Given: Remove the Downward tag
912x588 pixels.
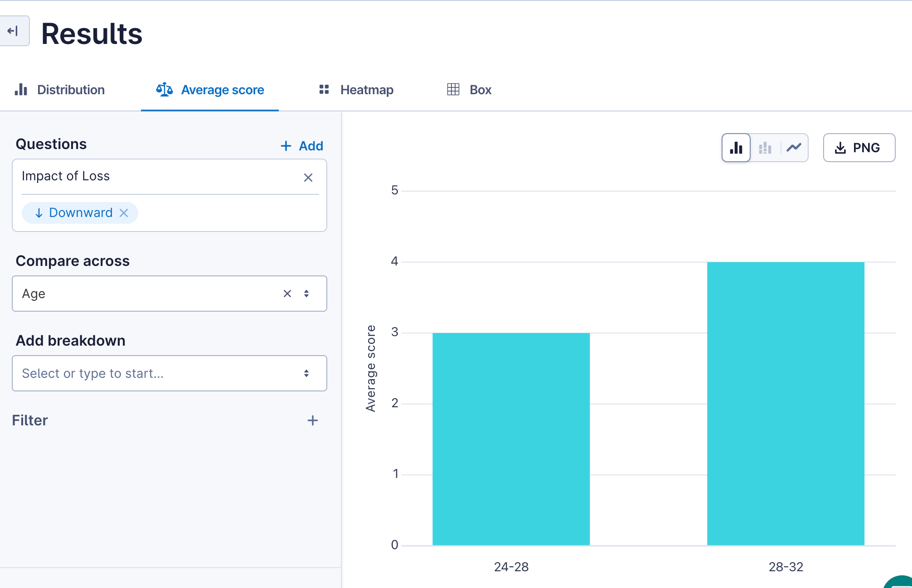Looking at the screenshot, I should (x=124, y=213).
